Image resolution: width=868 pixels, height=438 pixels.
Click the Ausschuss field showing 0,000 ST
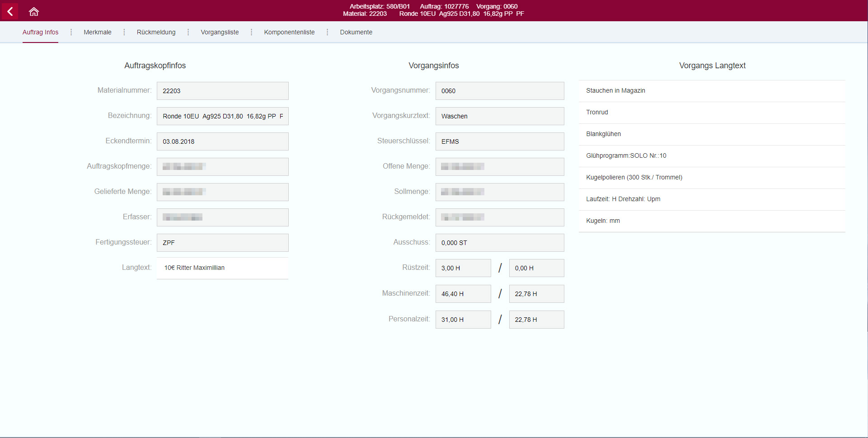[x=499, y=242]
